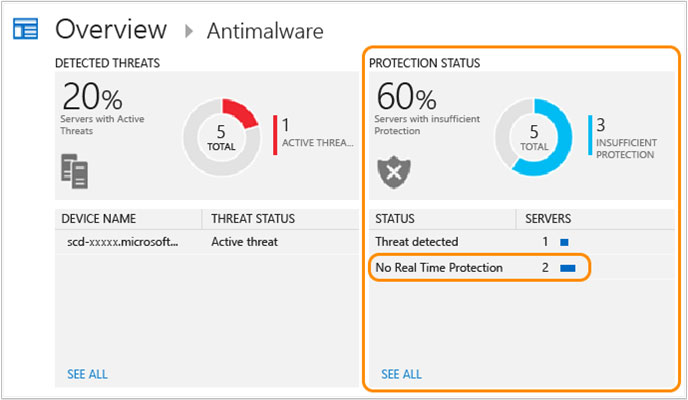
Task: Click the blue bar next to Threat detected
Action: pos(564,242)
